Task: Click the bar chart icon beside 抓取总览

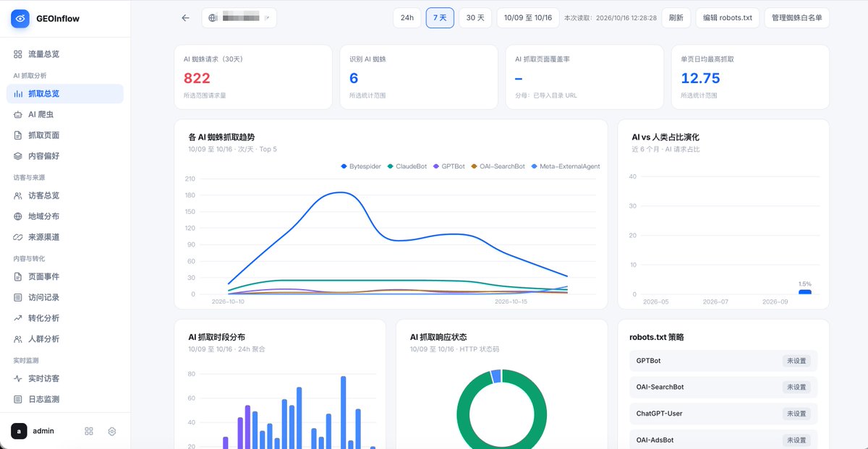Action: (x=18, y=94)
